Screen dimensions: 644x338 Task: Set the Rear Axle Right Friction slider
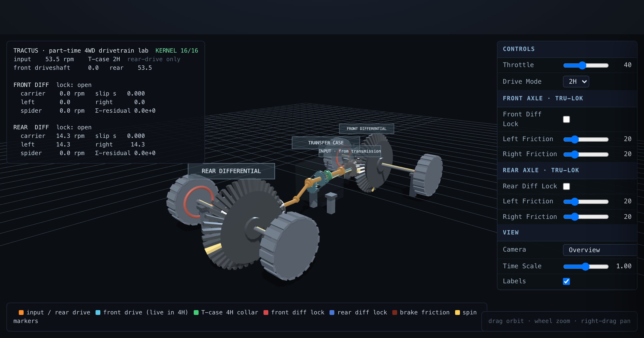click(586, 216)
